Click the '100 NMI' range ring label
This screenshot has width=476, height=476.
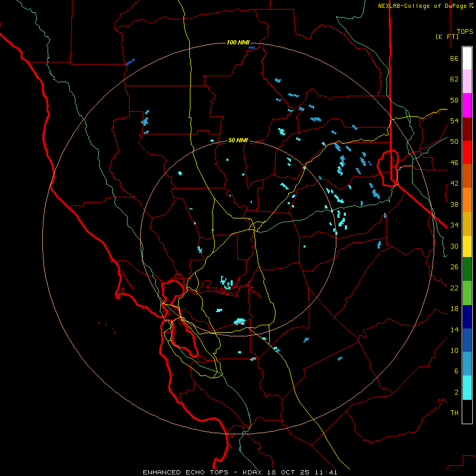(x=238, y=42)
